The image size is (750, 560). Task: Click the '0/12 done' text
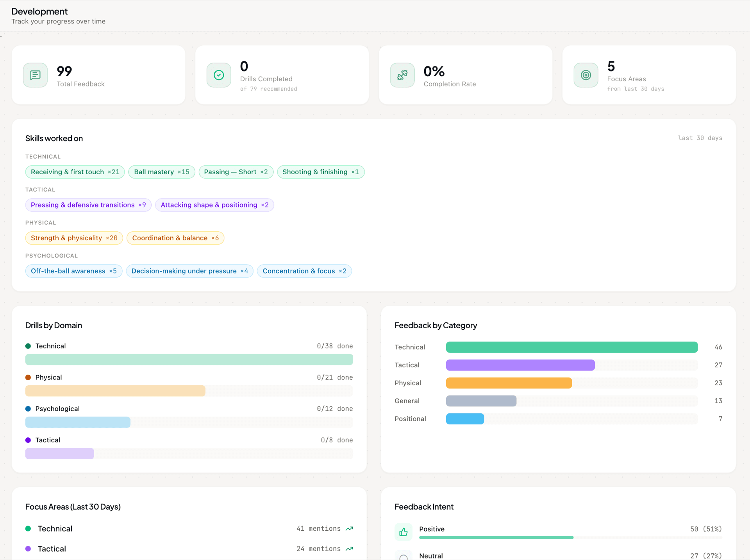pos(335,409)
